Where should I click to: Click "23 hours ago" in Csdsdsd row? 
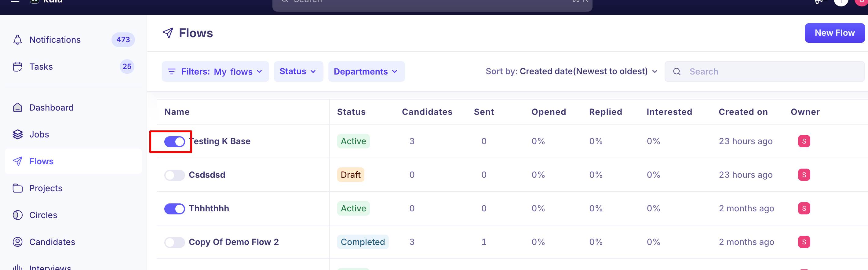point(745,175)
